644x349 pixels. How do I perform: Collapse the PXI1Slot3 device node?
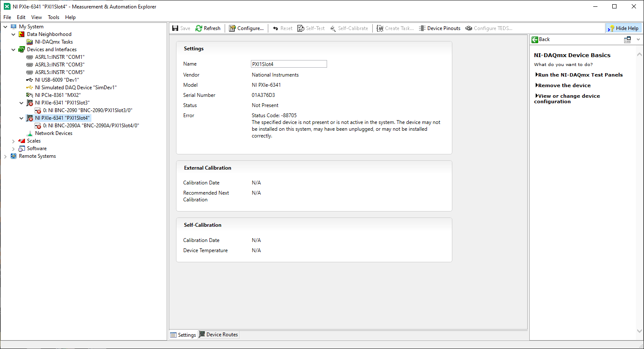pyautogui.click(x=21, y=103)
